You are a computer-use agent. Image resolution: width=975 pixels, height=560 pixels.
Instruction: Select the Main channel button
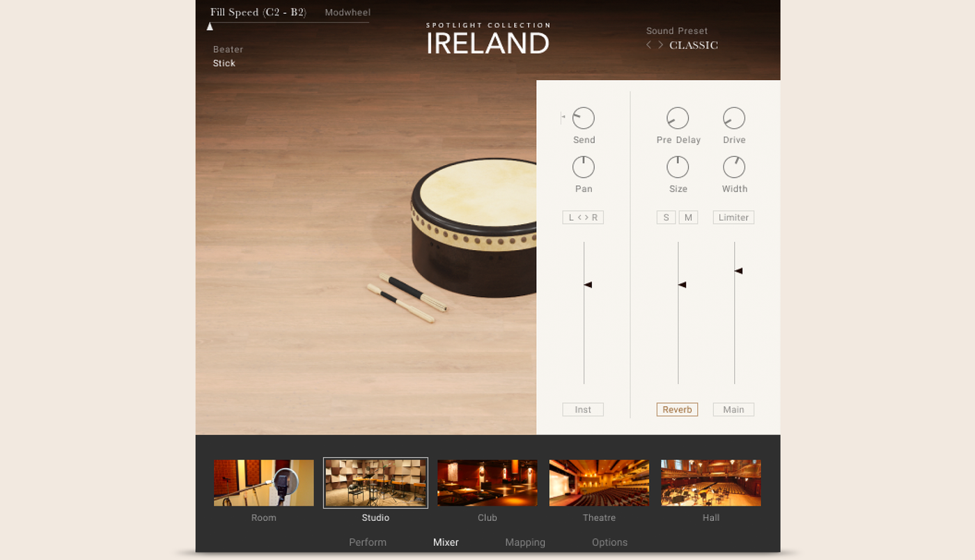coord(733,410)
